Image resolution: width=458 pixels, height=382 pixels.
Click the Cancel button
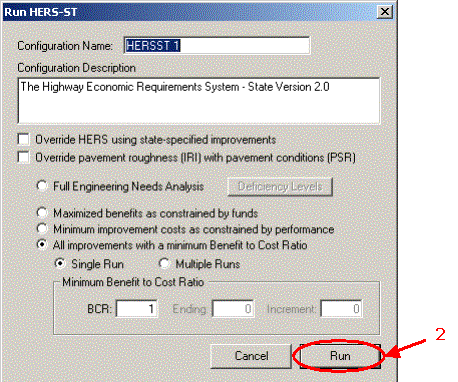251,356
